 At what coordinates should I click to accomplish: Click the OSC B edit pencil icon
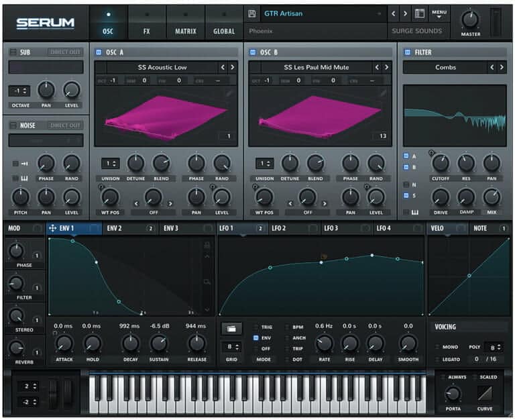383,94
